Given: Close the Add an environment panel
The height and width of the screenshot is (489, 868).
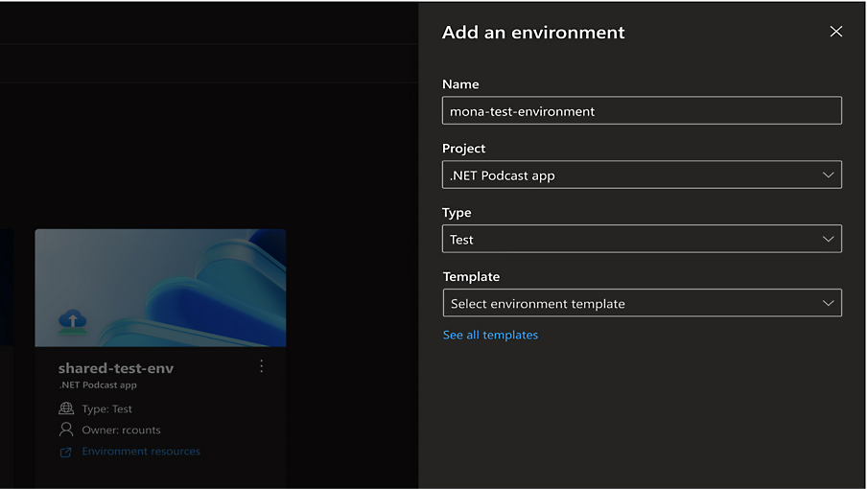Looking at the screenshot, I should coord(835,32).
